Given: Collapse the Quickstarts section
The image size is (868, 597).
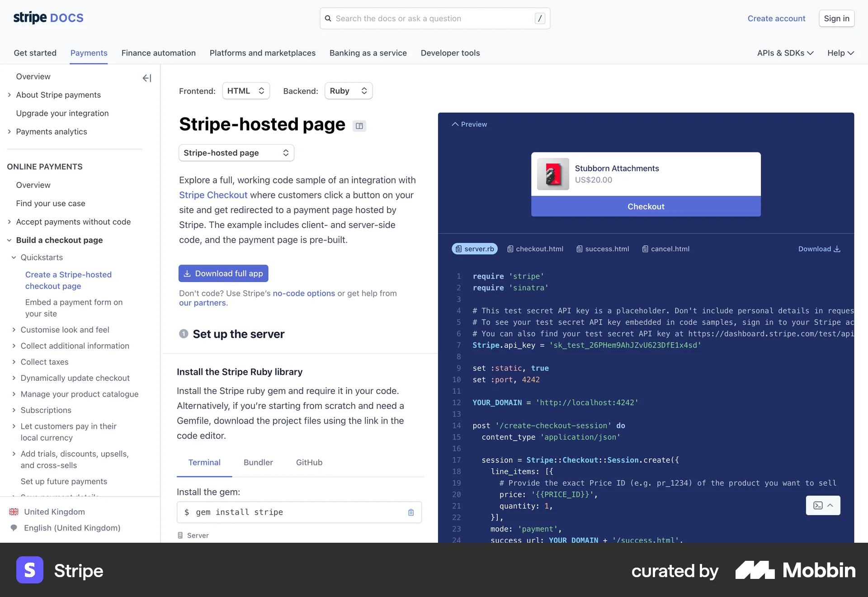Looking at the screenshot, I should click(14, 257).
